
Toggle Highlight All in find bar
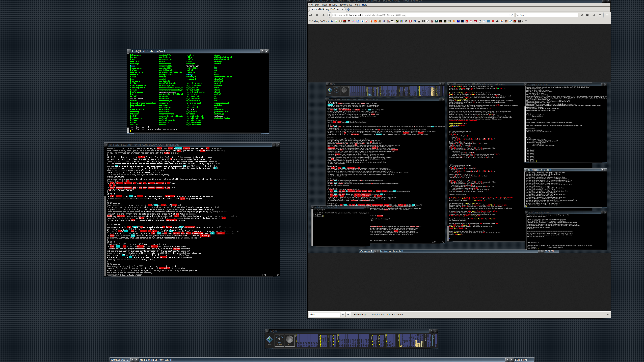360,315
